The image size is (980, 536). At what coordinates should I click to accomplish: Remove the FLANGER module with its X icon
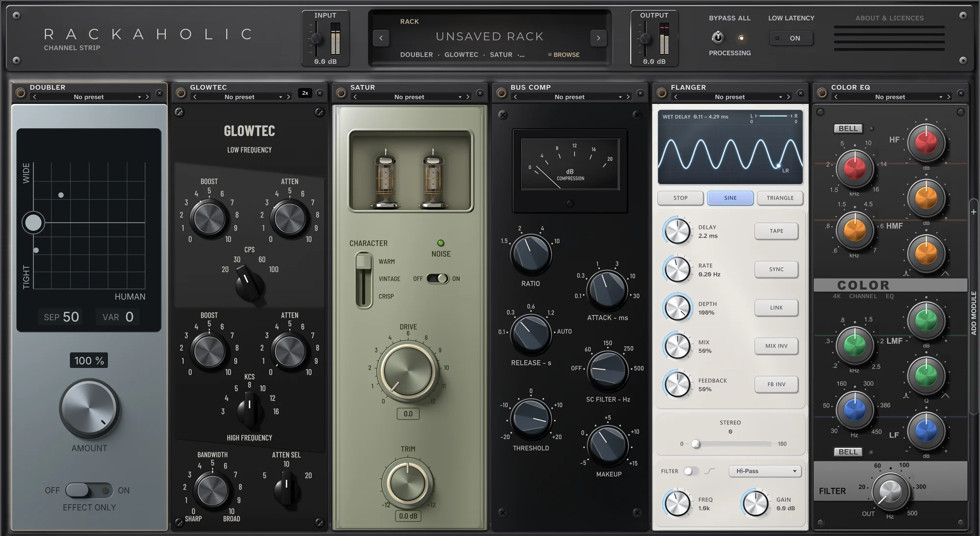point(800,93)
